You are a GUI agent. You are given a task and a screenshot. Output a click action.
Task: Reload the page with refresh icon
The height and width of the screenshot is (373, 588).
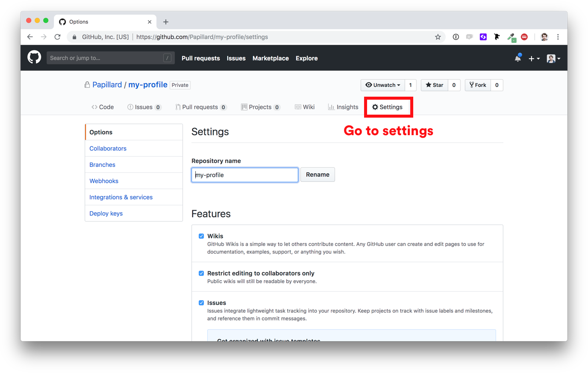click(x=57, y=37)
